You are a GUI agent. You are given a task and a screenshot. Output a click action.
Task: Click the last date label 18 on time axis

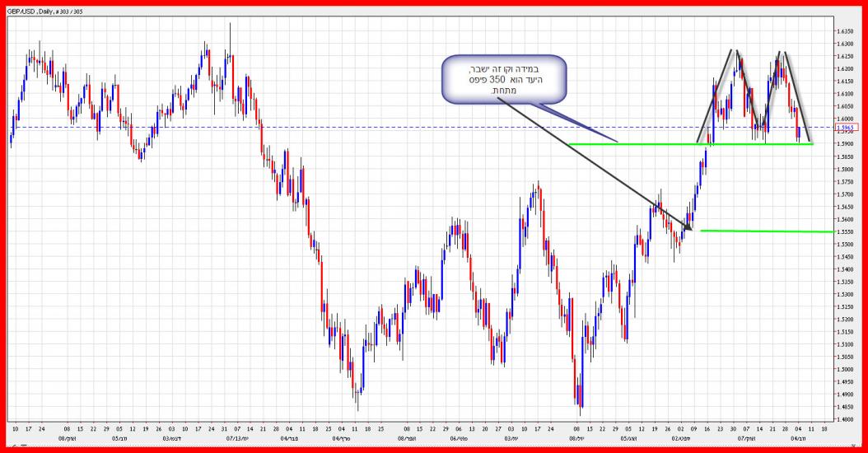[824, 429]
